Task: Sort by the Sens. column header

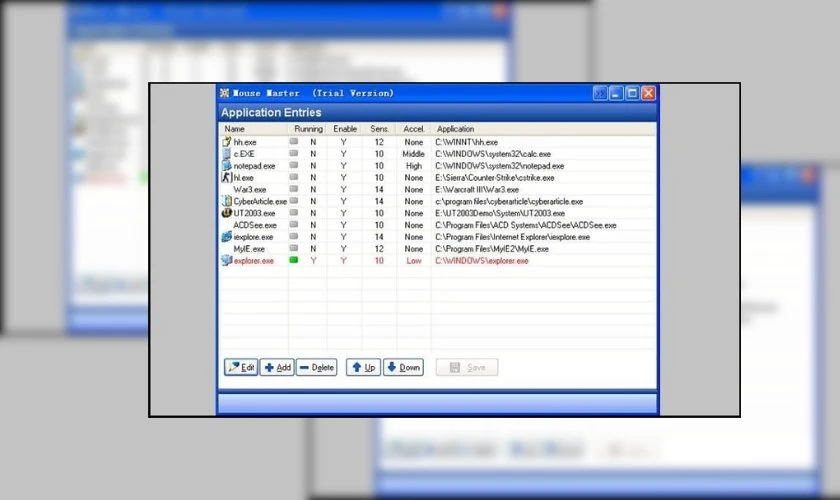Action: click(379, 129)
